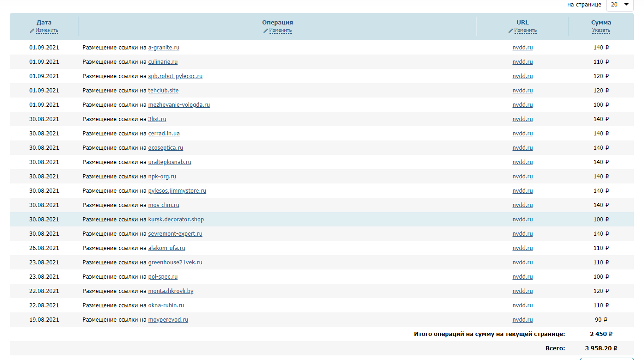Click the Указать link under Сумма
The width and height of the screenshot is (644, 360).
[601, 31]
